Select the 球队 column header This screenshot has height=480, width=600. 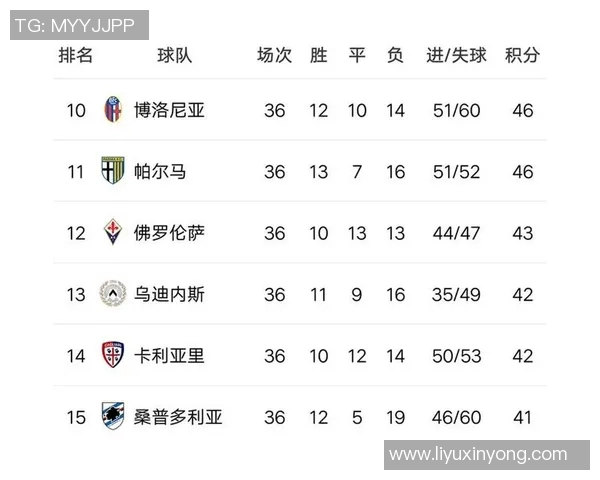tap(175, 56)
